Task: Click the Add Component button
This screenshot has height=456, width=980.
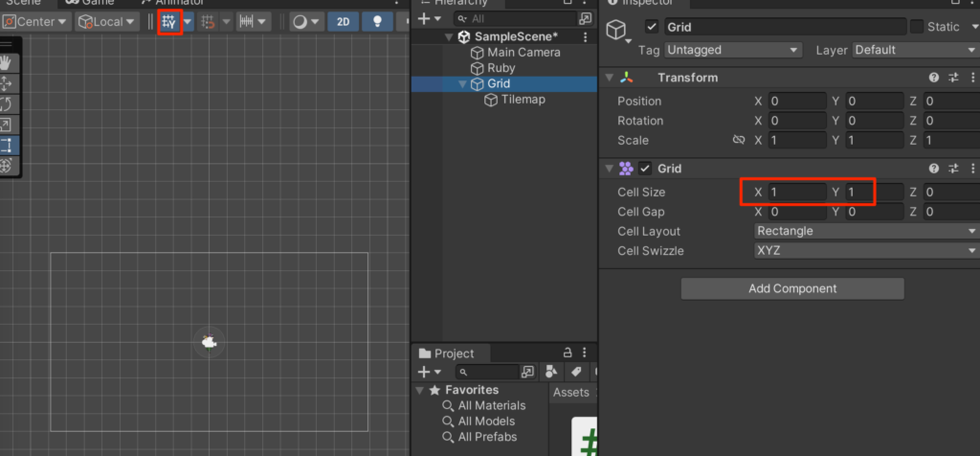Action: tap(792, 289)
